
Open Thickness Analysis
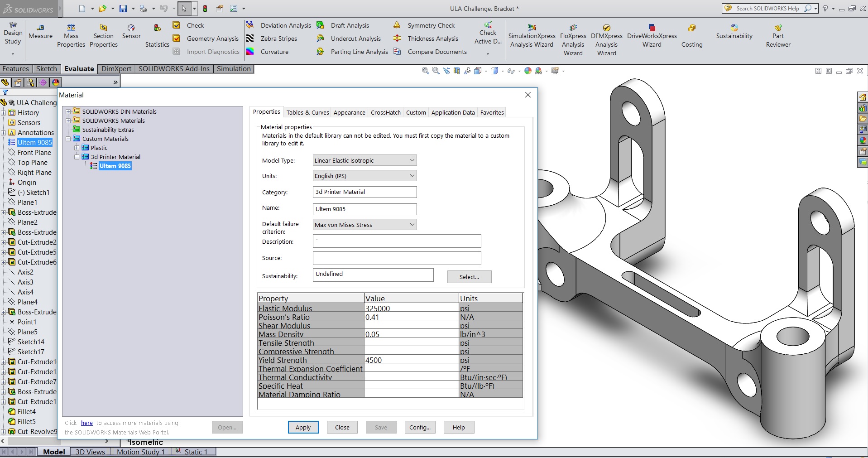pyautogui.click(x=426, y=39)
